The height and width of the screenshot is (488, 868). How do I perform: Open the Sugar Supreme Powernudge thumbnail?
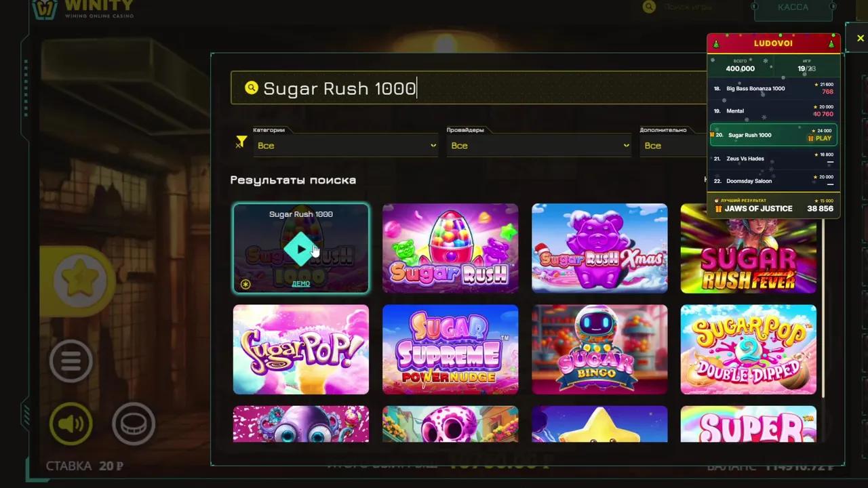point(450,349)
